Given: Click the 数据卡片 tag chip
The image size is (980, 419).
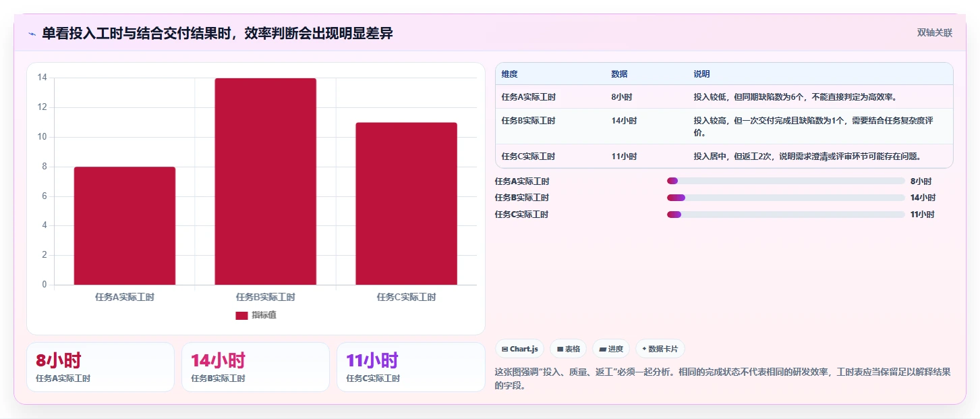Looking at the screenshot, I should [660, 349].
